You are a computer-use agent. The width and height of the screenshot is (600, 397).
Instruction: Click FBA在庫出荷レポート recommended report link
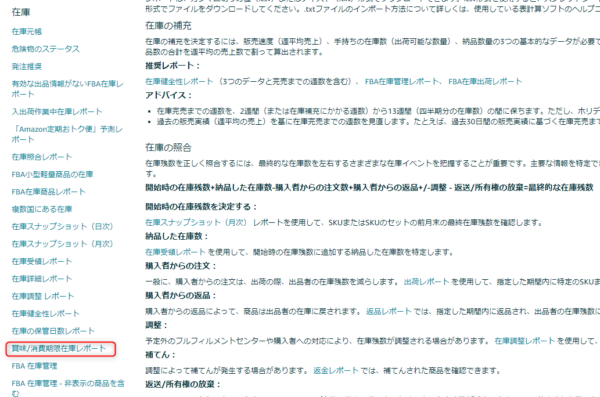[485, 82]
